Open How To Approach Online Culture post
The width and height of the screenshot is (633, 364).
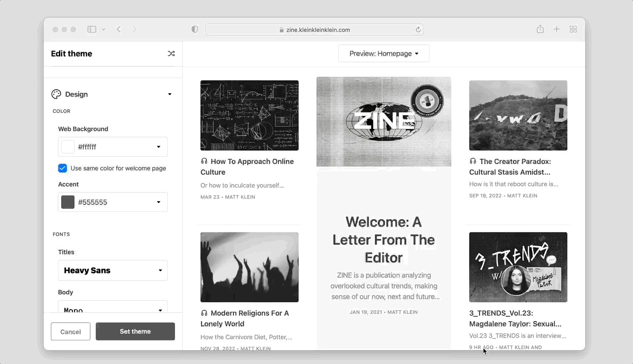point(247,167)
